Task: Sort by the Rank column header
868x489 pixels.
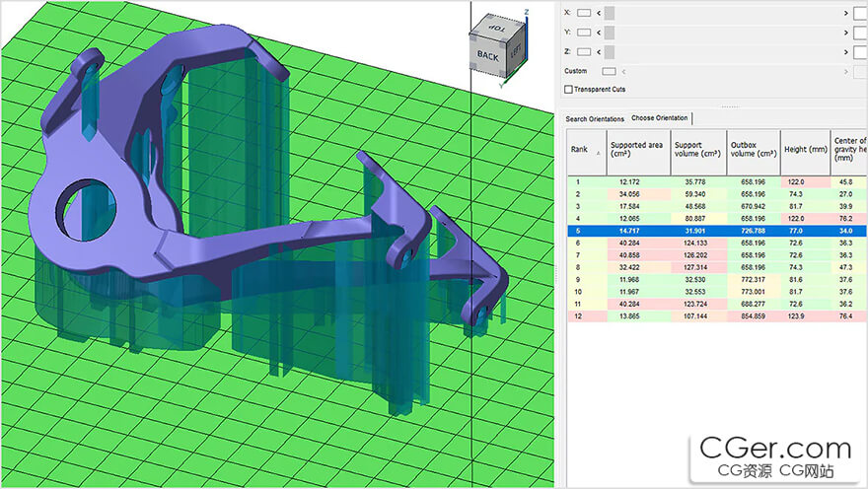Action: click(587, 153)
